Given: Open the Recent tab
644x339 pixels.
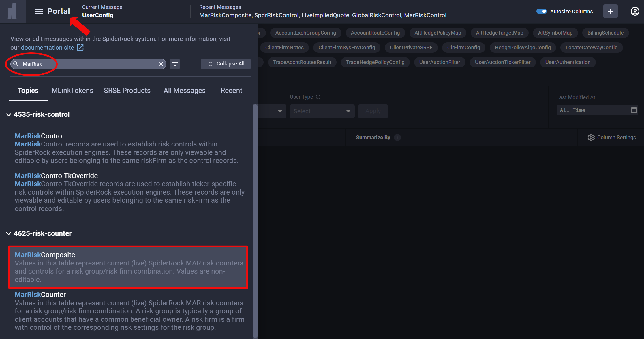Looking at the screenshot, I should 231,90.
